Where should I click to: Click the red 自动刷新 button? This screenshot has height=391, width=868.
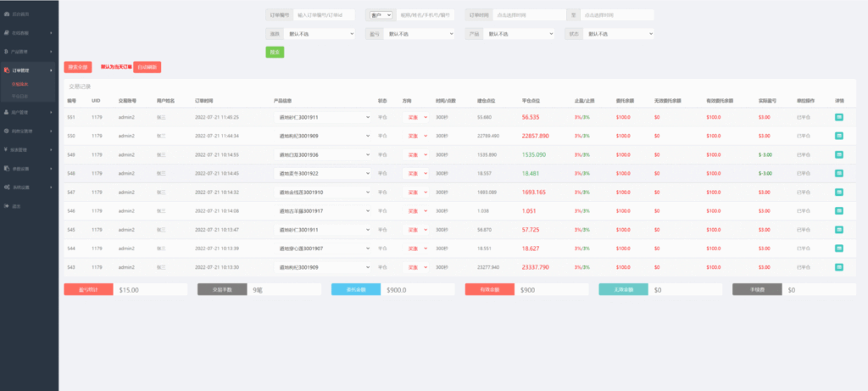click(147, 67)
